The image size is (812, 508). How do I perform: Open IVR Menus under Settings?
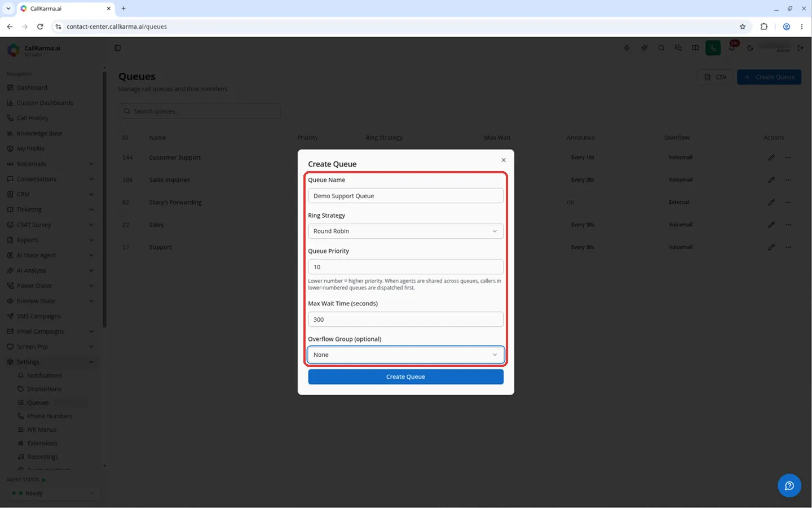(52, 430)
